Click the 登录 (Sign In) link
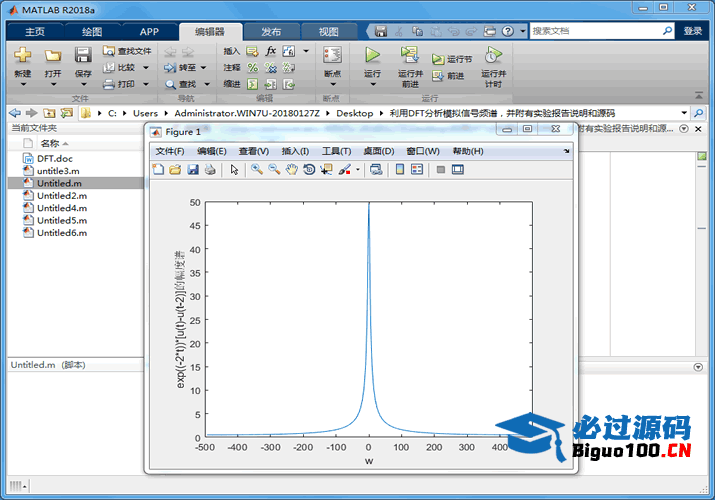 pyautogui.click(x=693, y=31)
